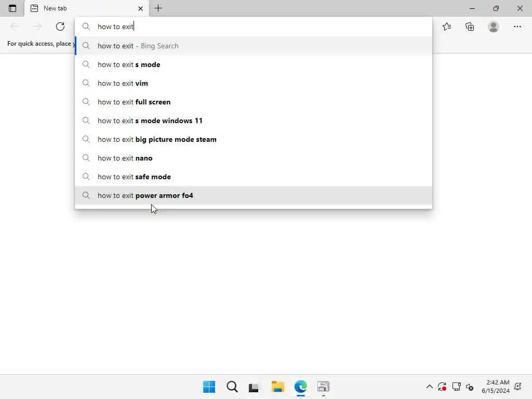Open the profile avatar icon
532x399 pixels.
tap(494, 26)
